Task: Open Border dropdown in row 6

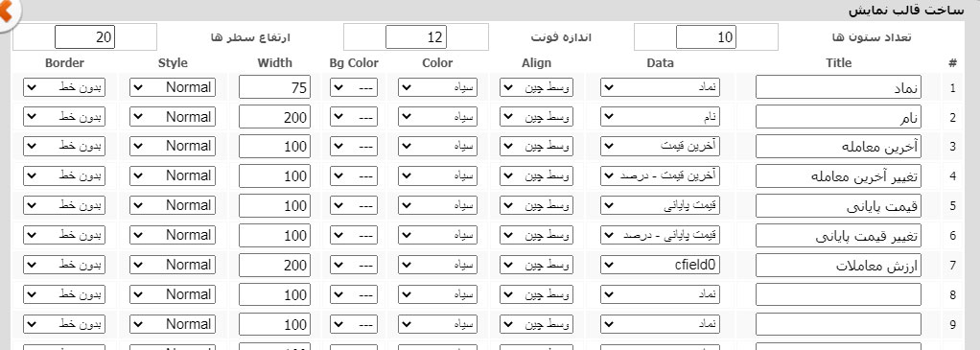Action: [64, 236]
